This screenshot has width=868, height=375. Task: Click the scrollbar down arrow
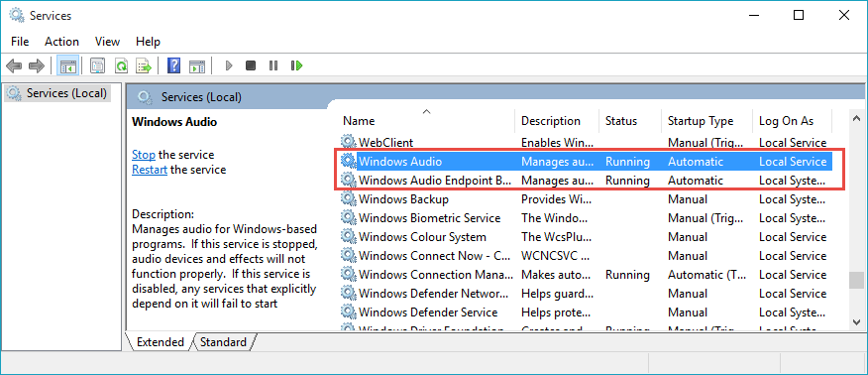click(x=856, y=321)
